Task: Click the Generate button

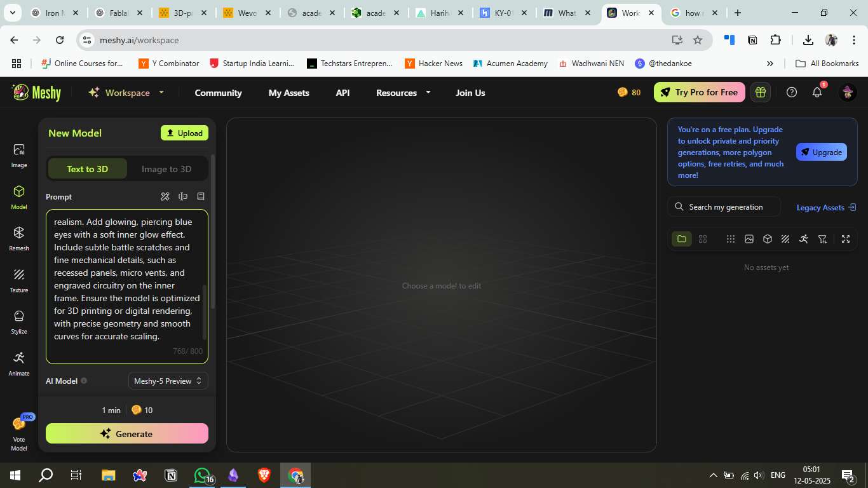Action: coord(127,433)
